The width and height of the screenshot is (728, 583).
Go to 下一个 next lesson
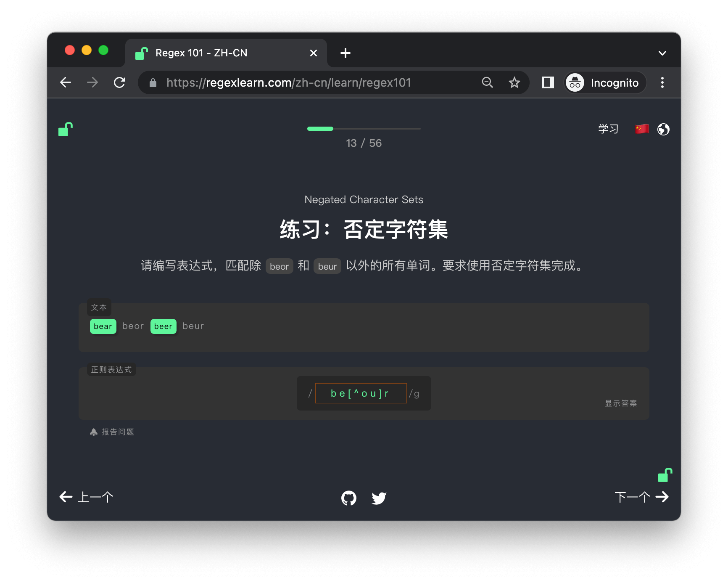[642, 497]
